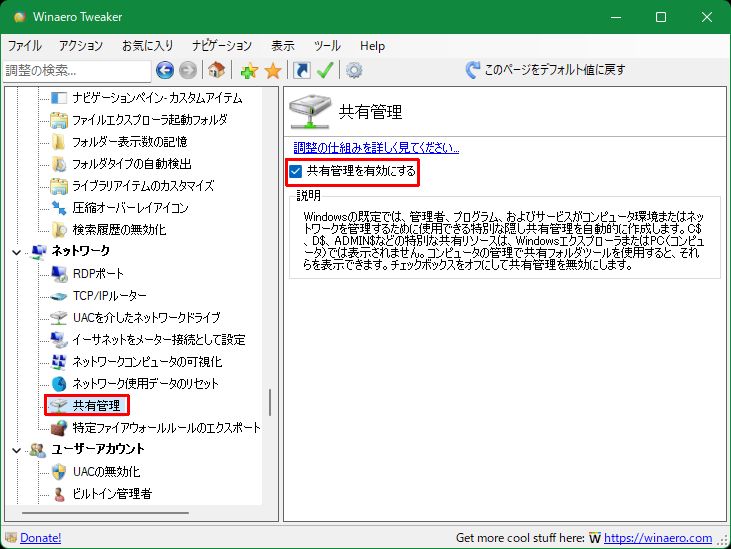
Task: Click the フォルダタイプの自動検出 icon
Action: 59,164
